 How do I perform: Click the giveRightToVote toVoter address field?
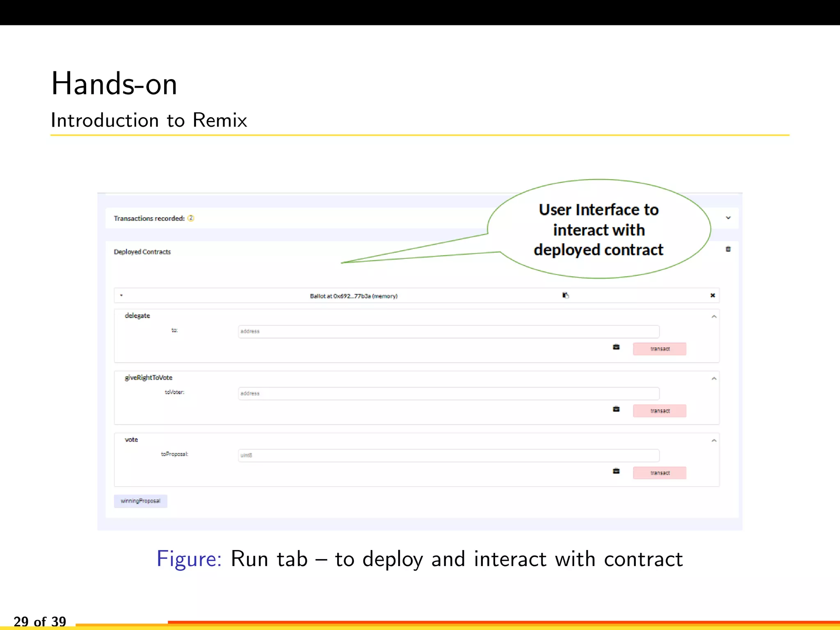[x=449, y=393]
